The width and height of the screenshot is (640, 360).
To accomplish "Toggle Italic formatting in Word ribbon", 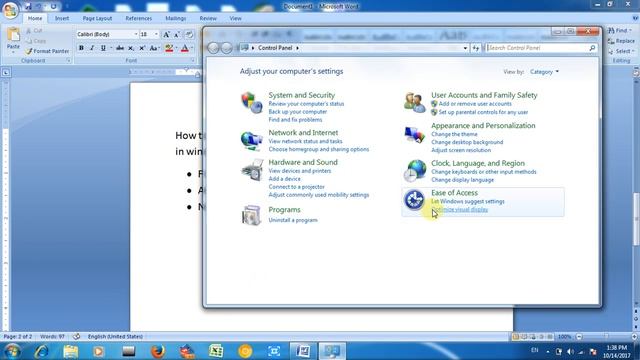I will [x=92, y=48].
